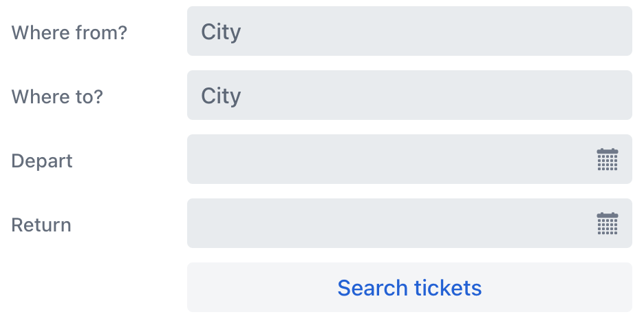Open the Return calendar picker icon

point(607,224)
